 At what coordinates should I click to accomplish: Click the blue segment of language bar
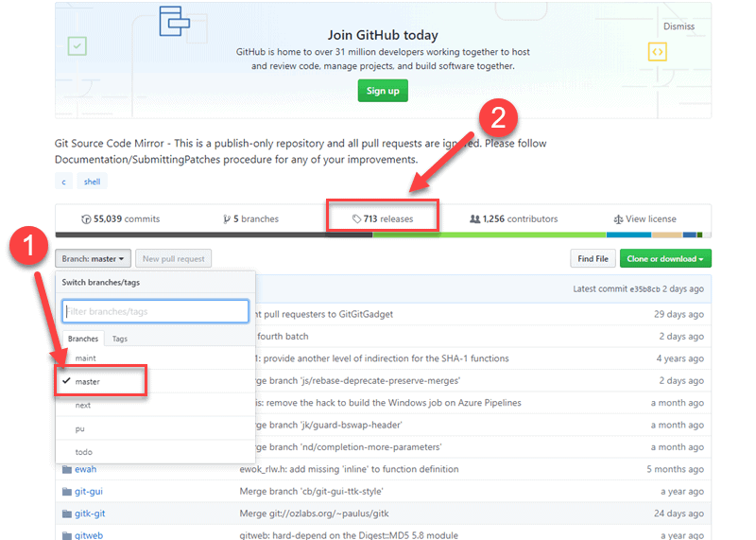[x=628, y=235]
